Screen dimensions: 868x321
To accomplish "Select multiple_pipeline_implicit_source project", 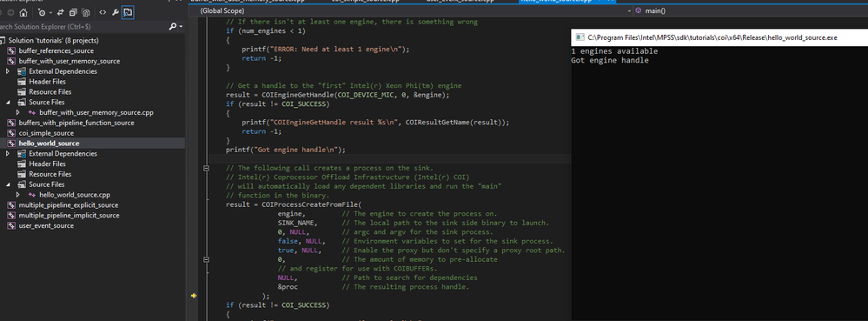I will [69, 215].
